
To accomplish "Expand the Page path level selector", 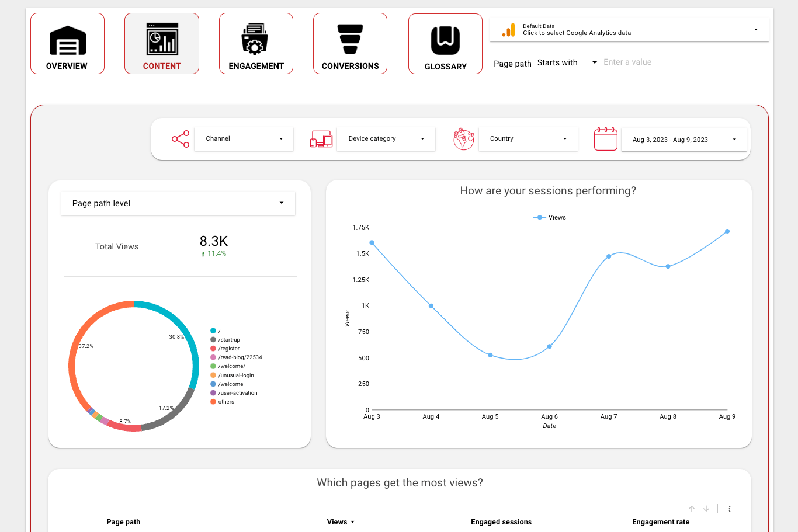I will [178, 203].
